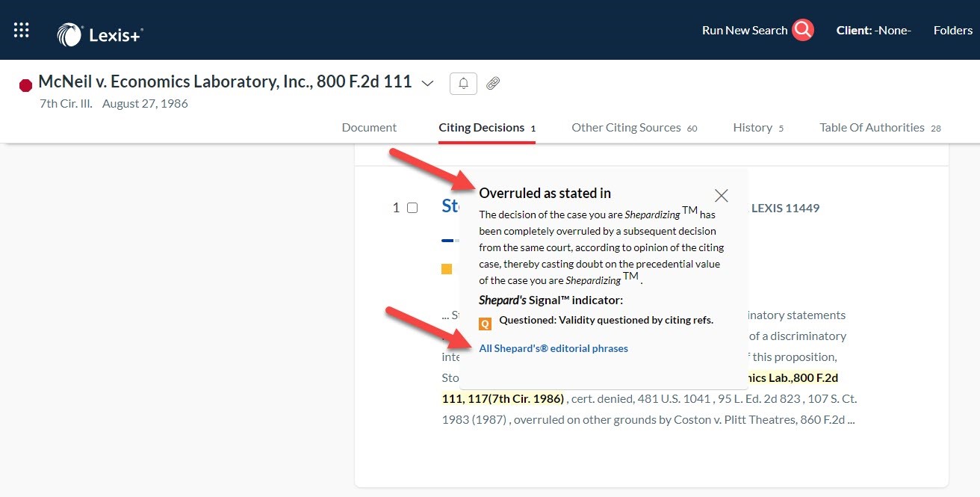The width and height of the screenshot is (980, 497).
Task: Click the 'cert. denied, 481 U.S. 1041' text
Action: click(642, 398)
